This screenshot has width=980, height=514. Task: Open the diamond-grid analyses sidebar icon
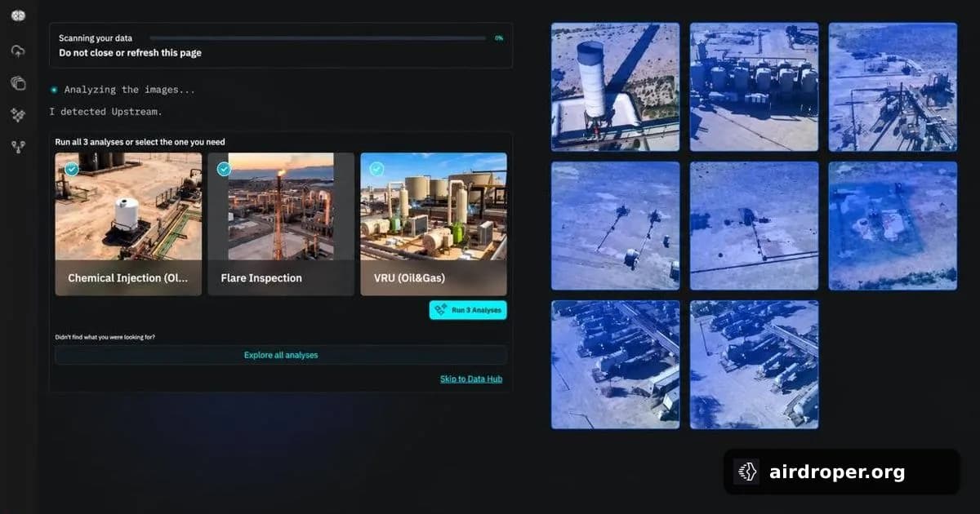tap(18, 115)
